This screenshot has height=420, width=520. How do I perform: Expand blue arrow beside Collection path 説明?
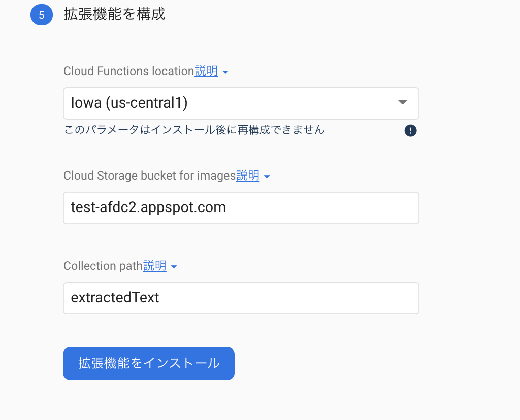(x=174, y=267)
